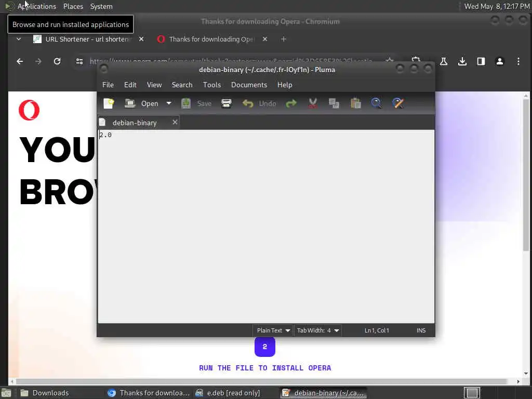
Task: Redo the last undone action
Action: click(x=291, y=103)
